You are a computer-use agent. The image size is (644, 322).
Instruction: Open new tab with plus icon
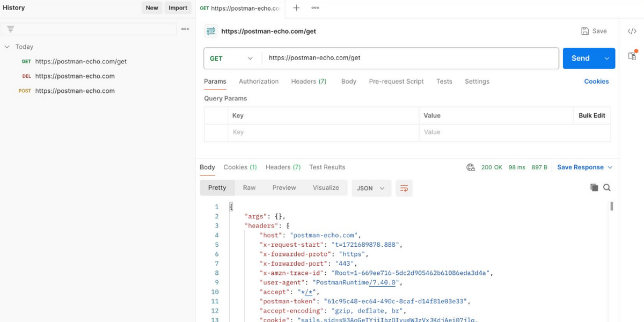pos(296,8)
